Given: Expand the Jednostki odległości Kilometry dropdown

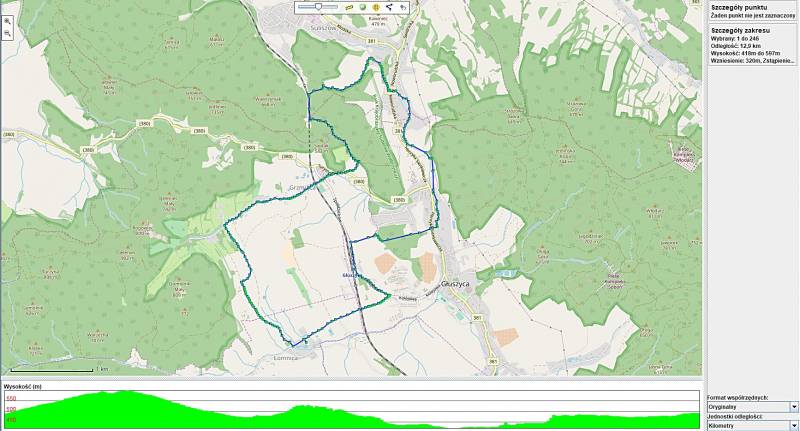Looking at the screenshot, I should (794, 425).
